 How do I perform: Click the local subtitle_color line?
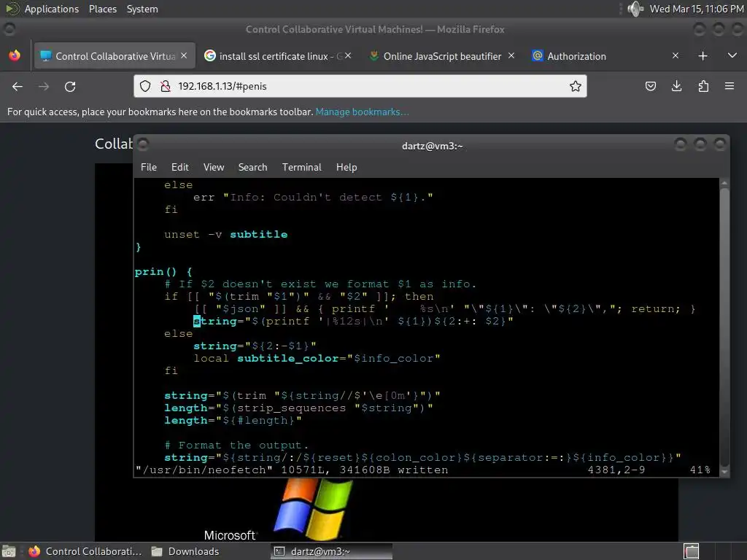point(317,358)
